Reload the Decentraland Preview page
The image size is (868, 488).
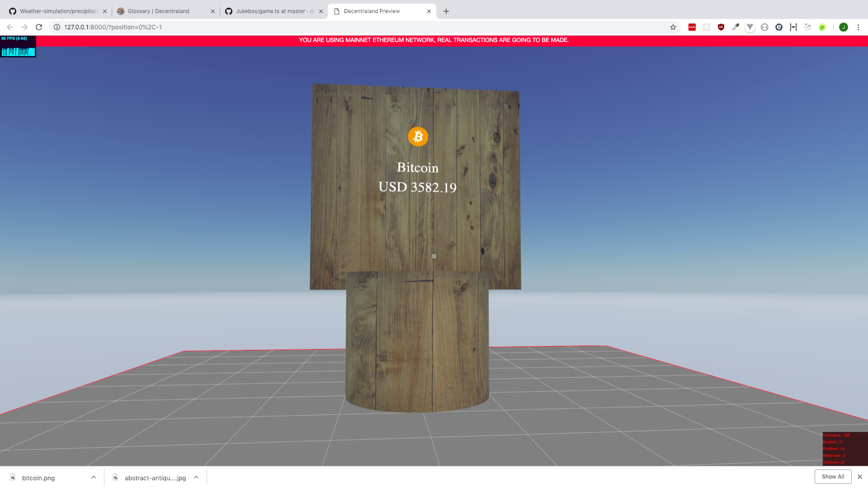pos(39,27)
